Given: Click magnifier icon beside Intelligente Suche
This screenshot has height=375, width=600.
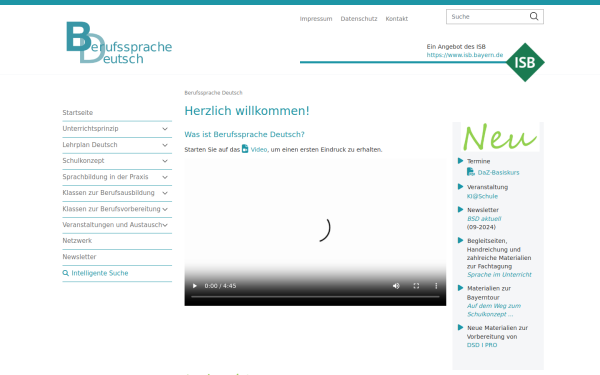Looking at the screenshot, I should point(66,273).
